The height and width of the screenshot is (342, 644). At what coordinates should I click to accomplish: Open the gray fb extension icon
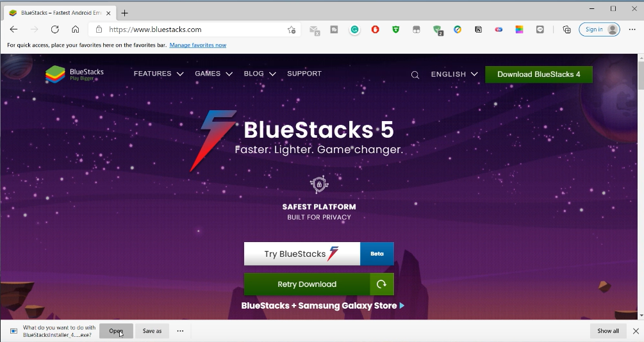334,29
